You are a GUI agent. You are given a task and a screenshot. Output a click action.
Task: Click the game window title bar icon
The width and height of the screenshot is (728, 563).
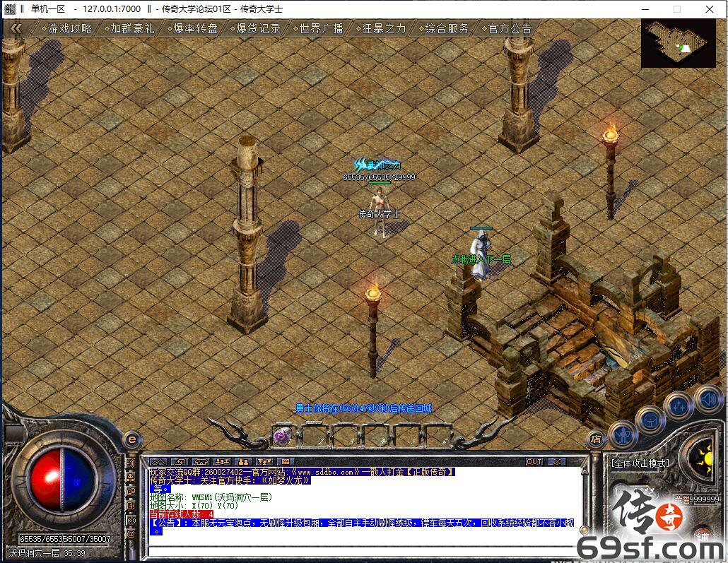pyautogui.click(x=10, y=8)
